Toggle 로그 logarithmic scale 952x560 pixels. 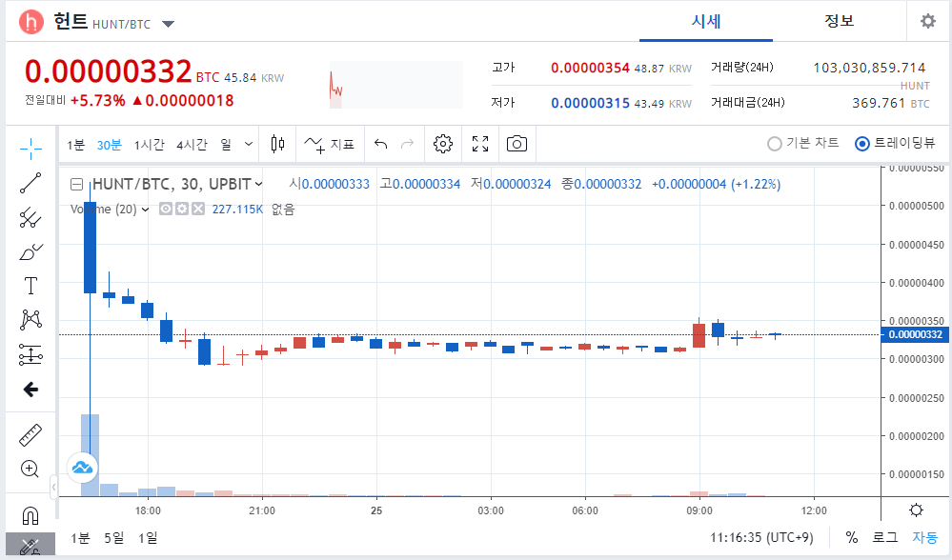click(x=884, y=537)
